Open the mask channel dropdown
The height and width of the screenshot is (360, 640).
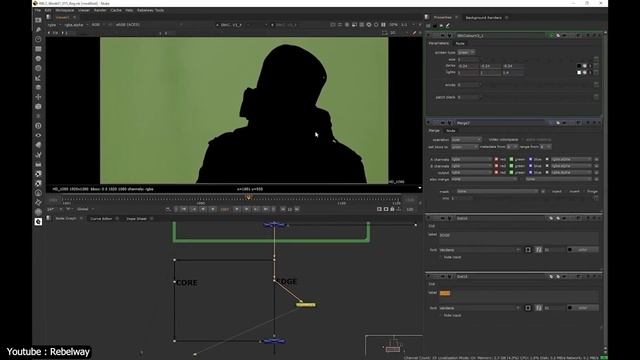[x=497, y=191]
